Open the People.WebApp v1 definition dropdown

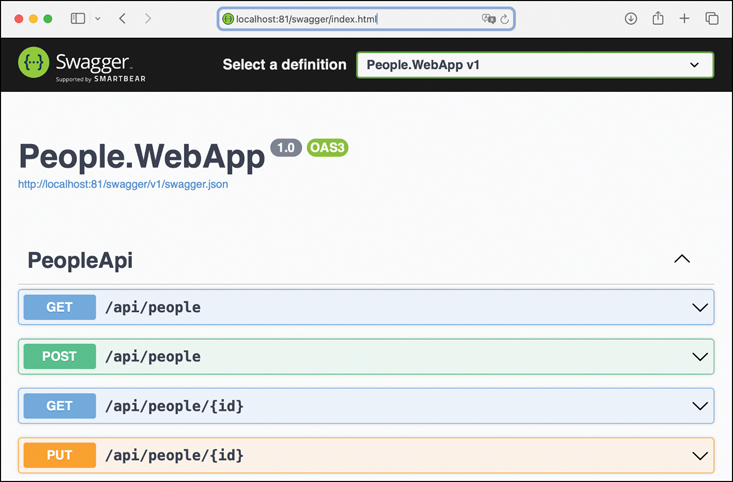coord(535,65)
